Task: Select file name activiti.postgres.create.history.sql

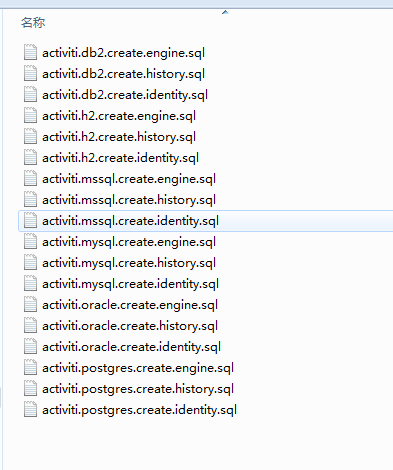Action: pyautogui.click(x=138, y=389)
